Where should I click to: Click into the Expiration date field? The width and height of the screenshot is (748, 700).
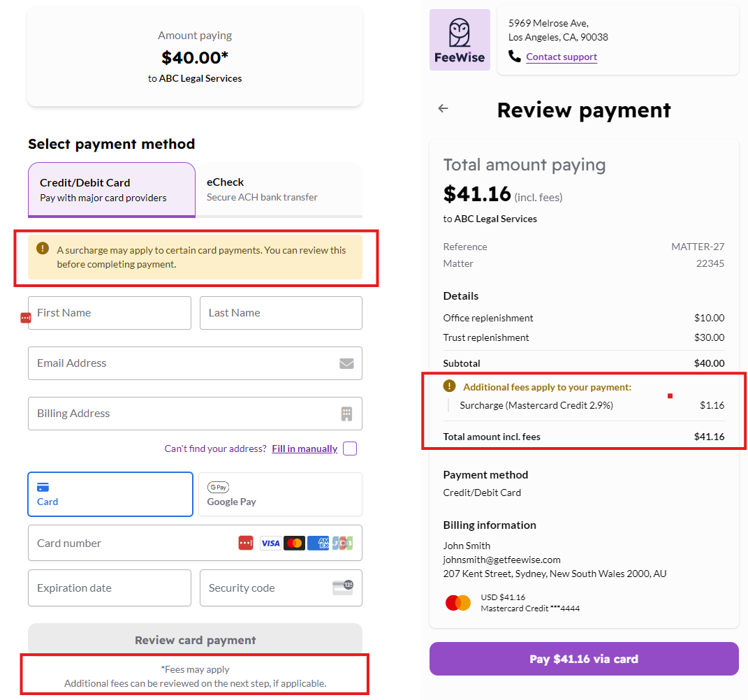[x=110, y=588]
